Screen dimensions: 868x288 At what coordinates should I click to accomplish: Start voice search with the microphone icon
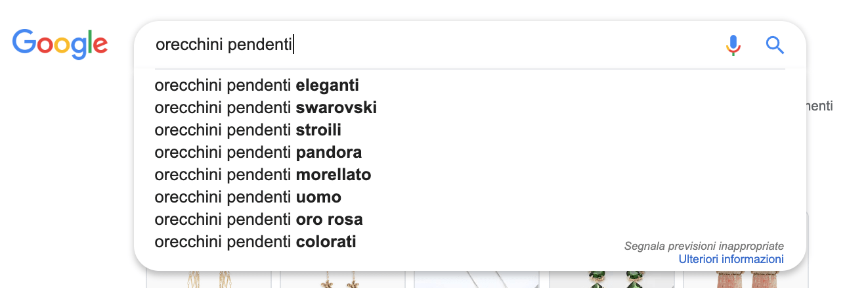733,45
